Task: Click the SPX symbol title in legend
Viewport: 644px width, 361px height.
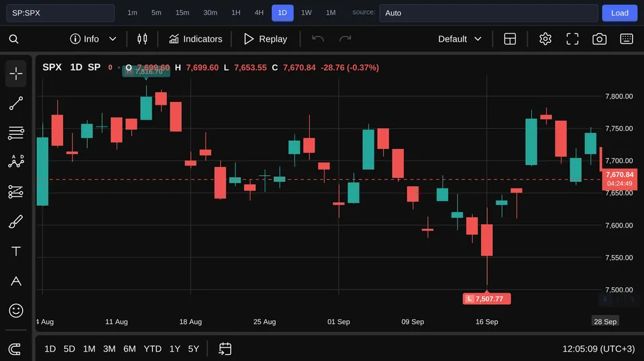Action: coord(52,67)
